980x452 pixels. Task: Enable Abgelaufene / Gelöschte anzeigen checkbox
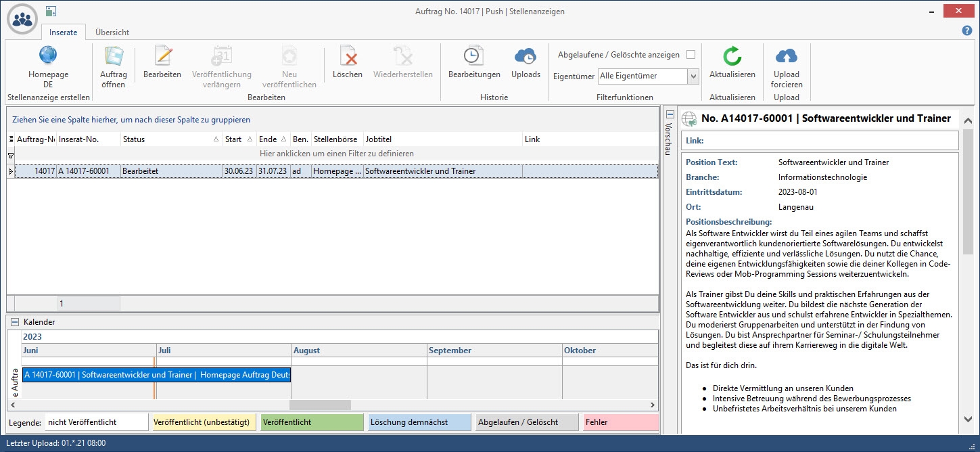pyautogui.click(x=691, y=55)
